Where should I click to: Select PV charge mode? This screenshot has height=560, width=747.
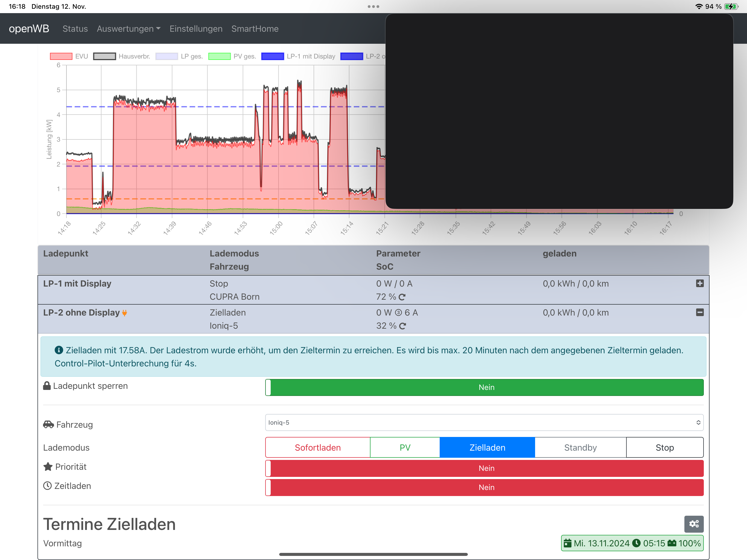[x=405, y=448]
